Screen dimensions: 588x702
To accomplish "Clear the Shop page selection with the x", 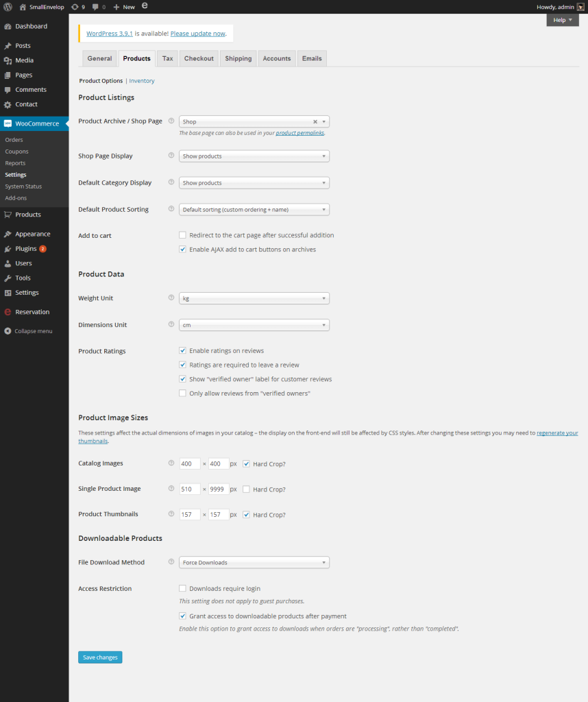I will click(x=315, y=122).
